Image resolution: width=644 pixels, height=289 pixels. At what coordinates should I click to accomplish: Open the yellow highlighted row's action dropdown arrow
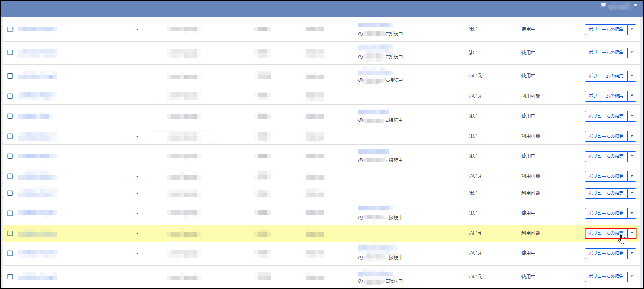point(632,233)
